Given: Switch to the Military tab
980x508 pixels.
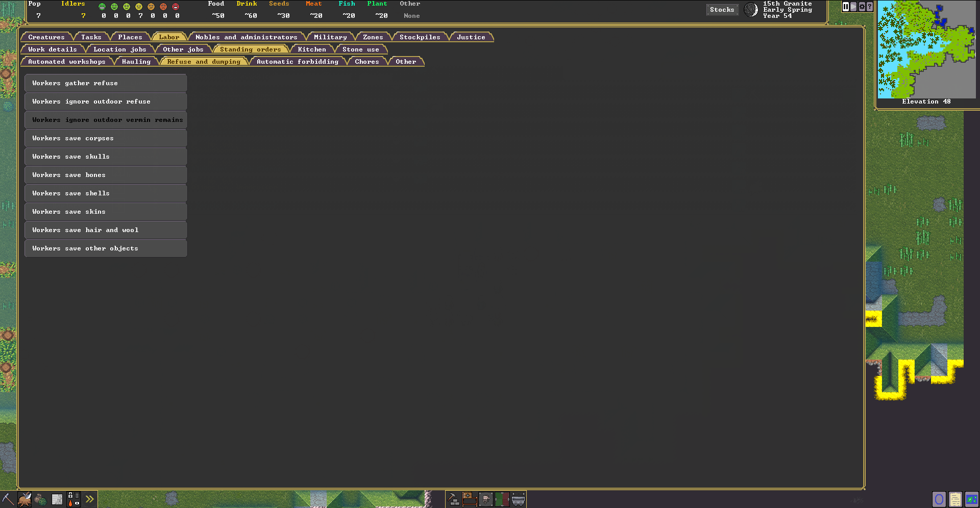Looking at the screenshot, I should coord(330,37).
